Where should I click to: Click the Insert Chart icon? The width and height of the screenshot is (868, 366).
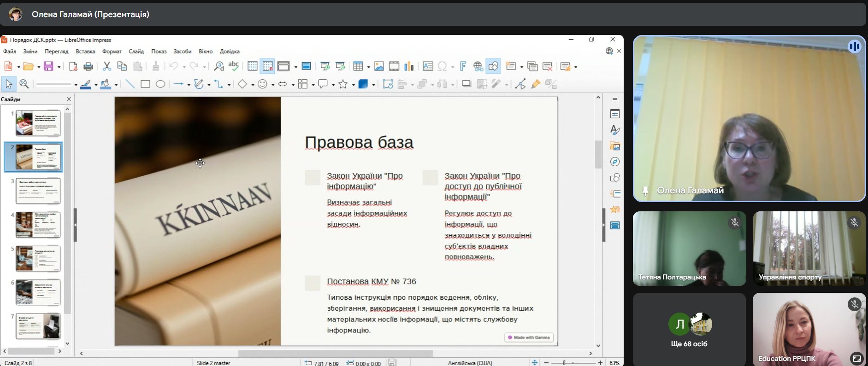409,67
